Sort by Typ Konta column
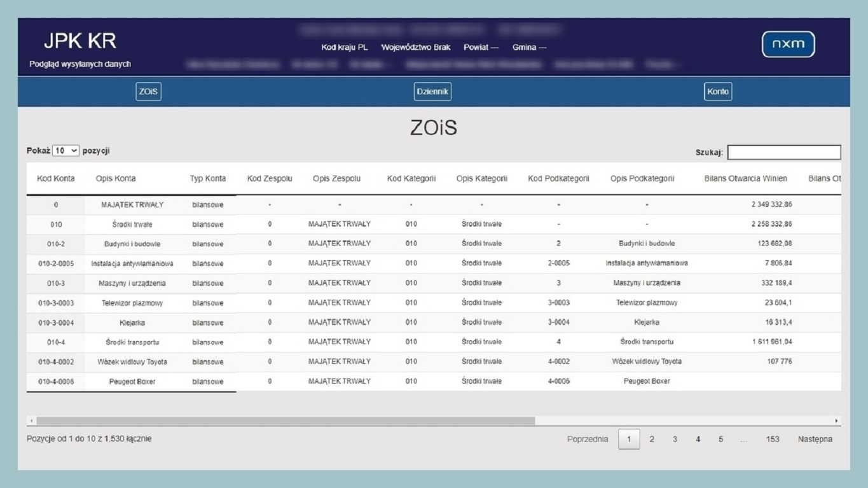Screen dimensions: 868x488 click(208, 179)
